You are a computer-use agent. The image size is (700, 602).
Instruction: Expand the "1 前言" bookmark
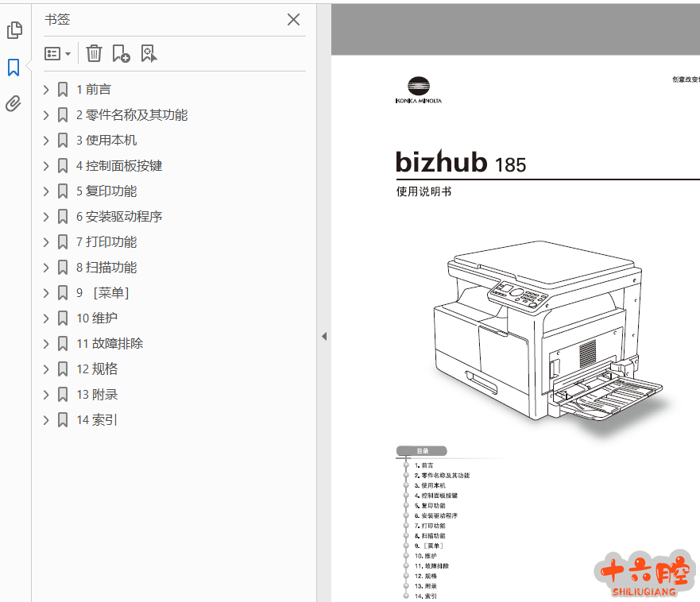46,90
